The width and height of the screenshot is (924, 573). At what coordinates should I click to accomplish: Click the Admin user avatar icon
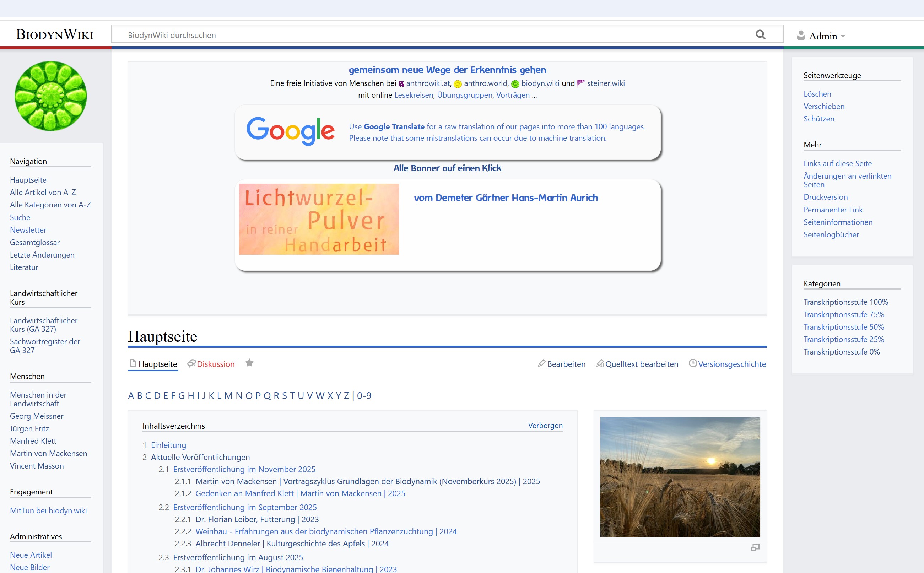pyautogui.click(x=801, y=36)
